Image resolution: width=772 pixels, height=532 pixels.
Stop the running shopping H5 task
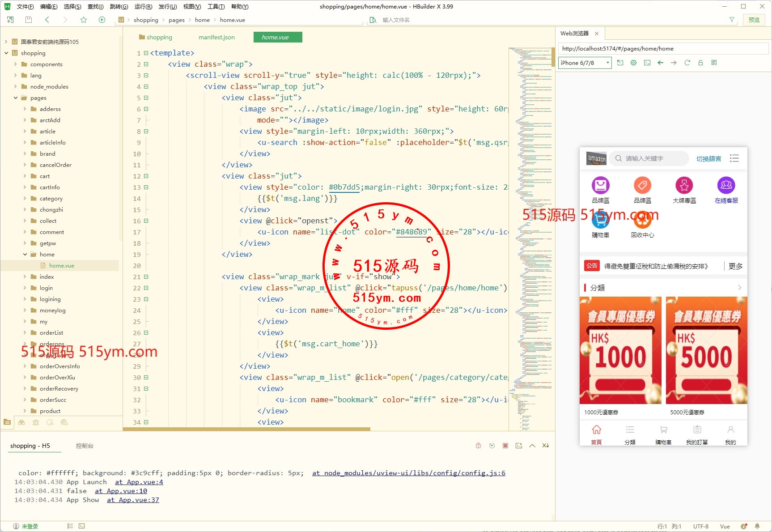tap(505, 446)
